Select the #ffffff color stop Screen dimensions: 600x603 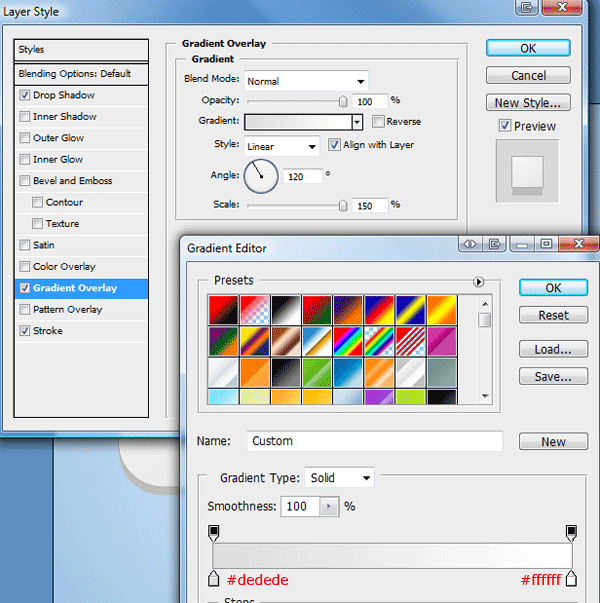[571, 578]
